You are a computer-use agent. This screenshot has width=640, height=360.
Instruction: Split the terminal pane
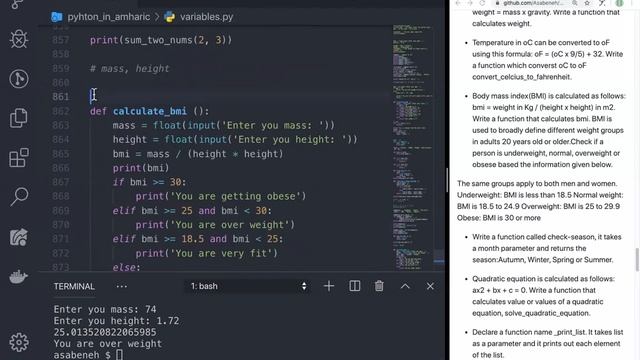(x=355, y=286)
